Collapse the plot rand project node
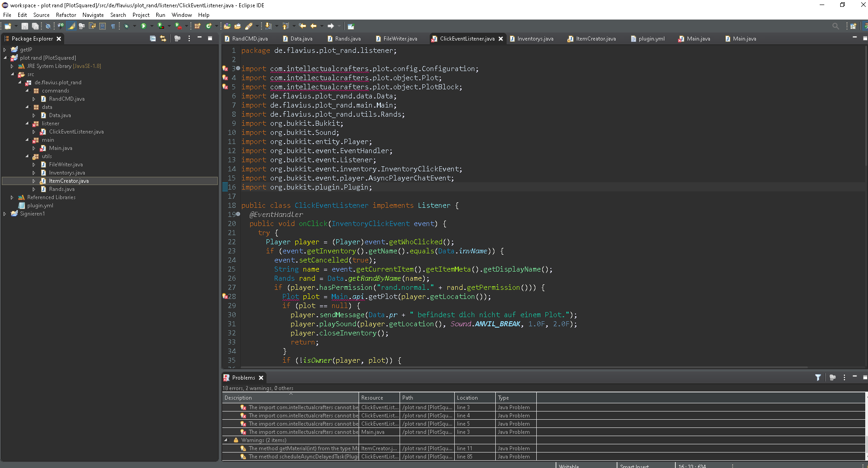The height and width of the screenshot is (468, 868). [5, 58]
